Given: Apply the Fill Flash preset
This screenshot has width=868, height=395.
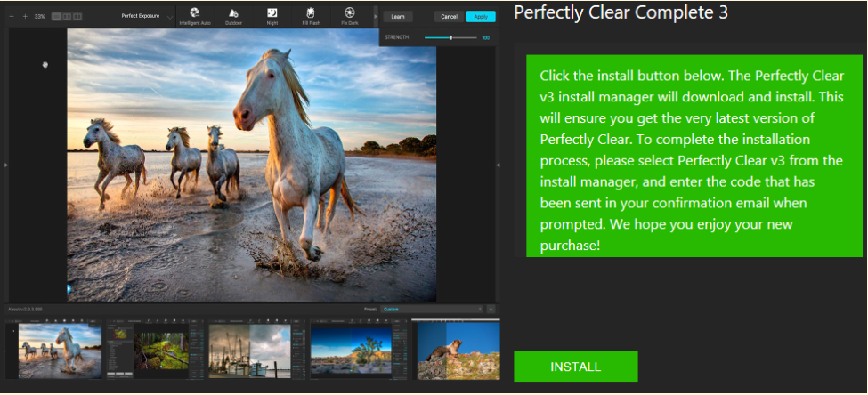Looking at the screenshot, I should coord(311,17).
